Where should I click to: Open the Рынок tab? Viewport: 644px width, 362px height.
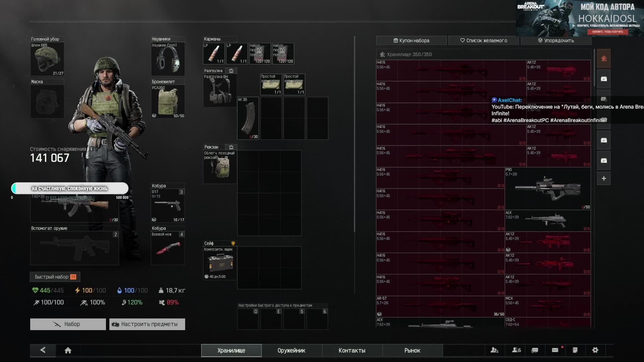point(412,350)
